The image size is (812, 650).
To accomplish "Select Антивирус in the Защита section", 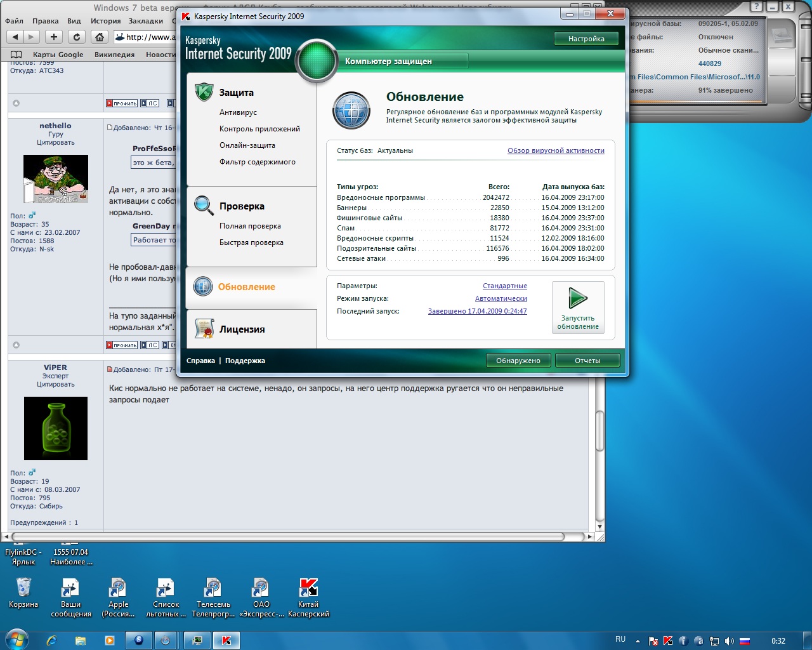I will tap(238, 112).
